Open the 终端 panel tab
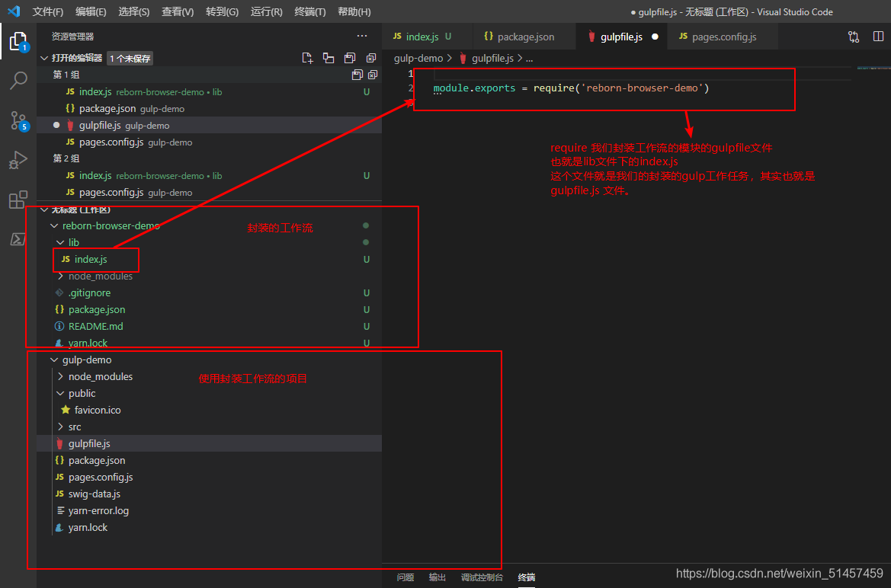 pos(527,577)
